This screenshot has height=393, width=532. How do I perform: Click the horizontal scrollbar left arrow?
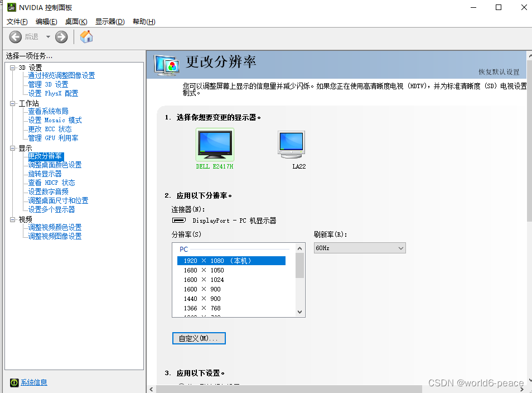pos(151,389)
